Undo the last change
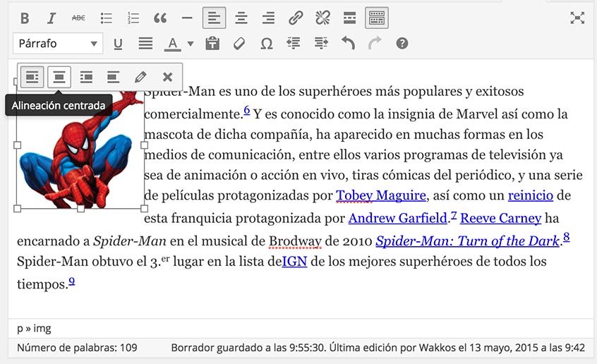 348,44
